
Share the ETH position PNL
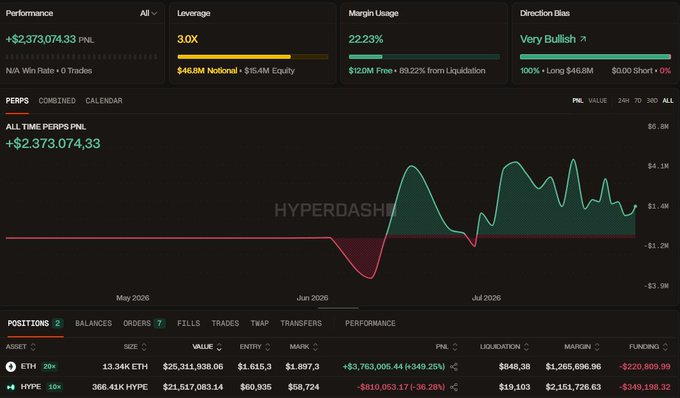pyautogui.click(x=454, y=367)
